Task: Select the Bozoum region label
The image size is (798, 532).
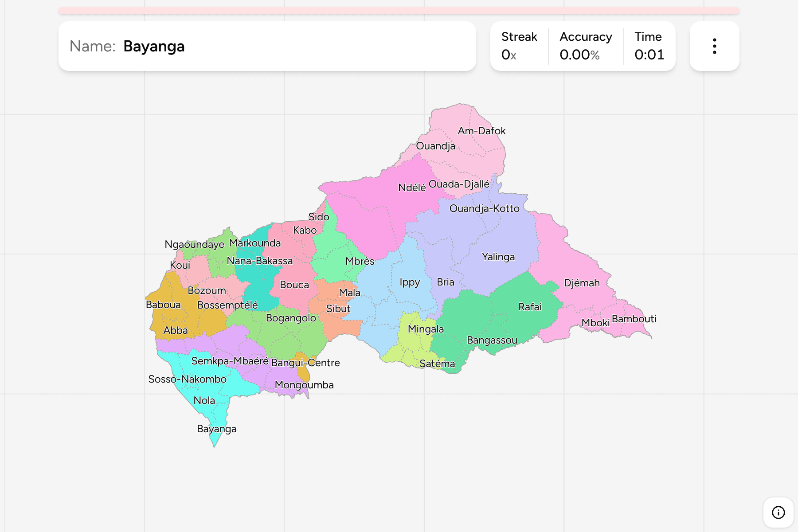Action: tap(207, 290)
